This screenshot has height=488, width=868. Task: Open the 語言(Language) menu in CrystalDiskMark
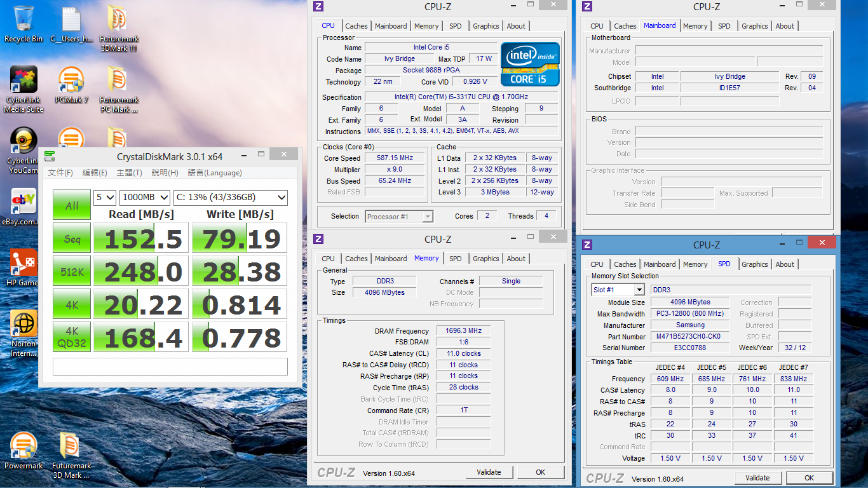click(x=215, y=173)
